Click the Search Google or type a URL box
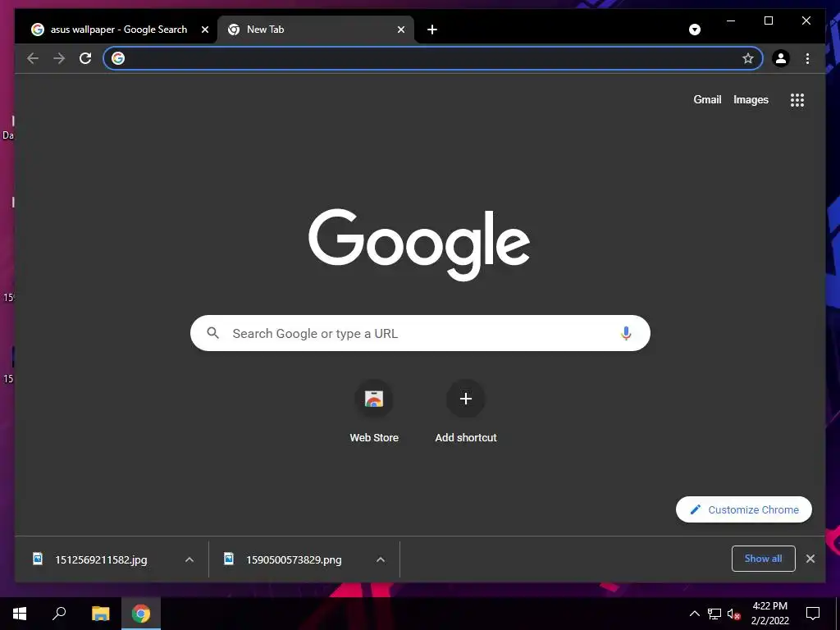Viewport: 840px width, 630px height. pos(420,333)
